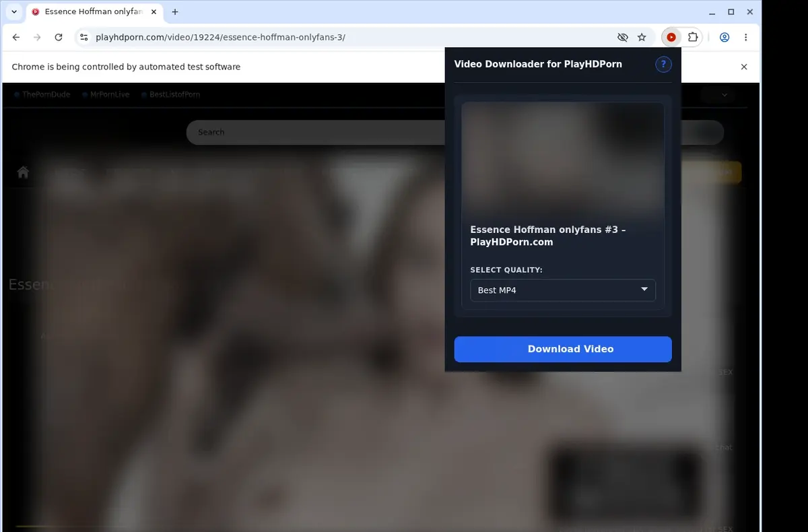
Task: Go forward using the forward arrow
Action: tap(37, 38)
